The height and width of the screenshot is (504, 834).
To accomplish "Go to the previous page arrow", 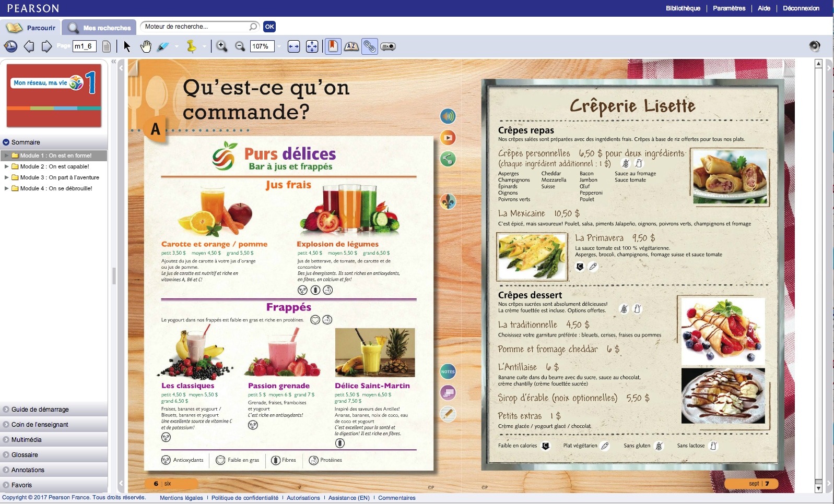I will pyautogui.click(x=29, y=46).
